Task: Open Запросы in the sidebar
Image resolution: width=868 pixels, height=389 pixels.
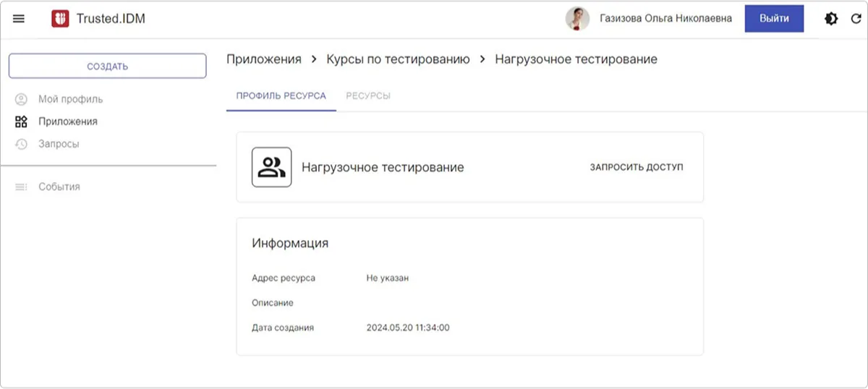Action: point(59,144)
